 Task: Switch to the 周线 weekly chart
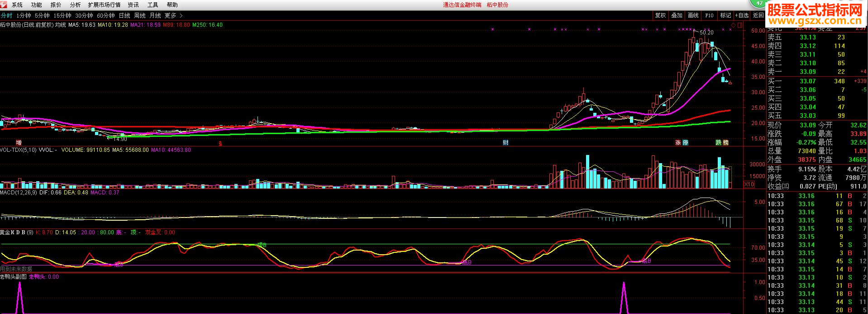pyautogui.click(x=140, y=16)
